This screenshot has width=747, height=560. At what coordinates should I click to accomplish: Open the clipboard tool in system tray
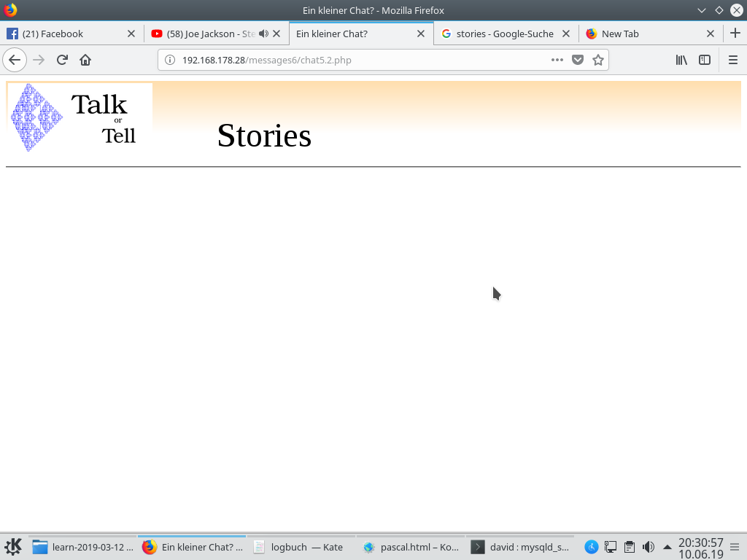tap(629, 546)
